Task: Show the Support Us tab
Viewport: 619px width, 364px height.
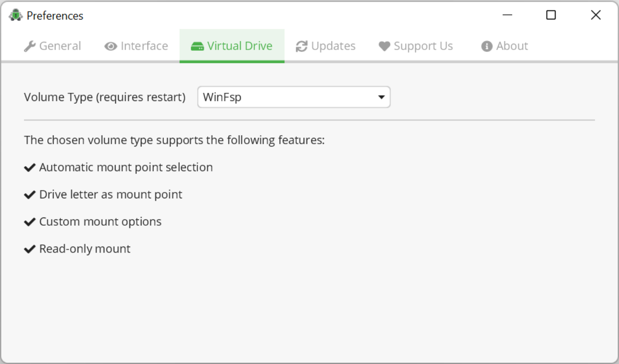Action: pyautogui.click(x=416, y=46)
